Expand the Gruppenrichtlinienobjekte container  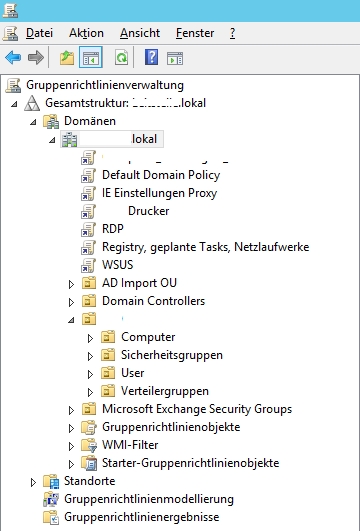click(71, 428)
